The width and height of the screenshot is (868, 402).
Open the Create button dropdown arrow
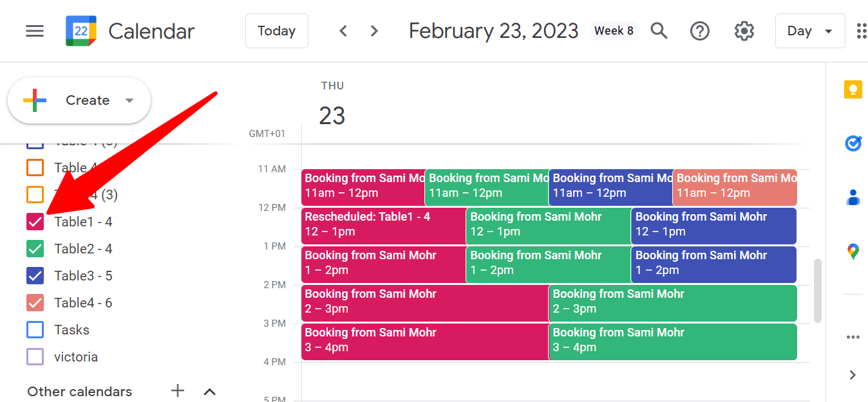pyautogui.click(x=129, y=100)
